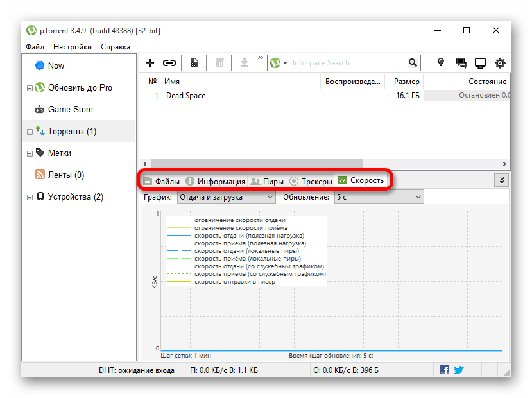The height and width of the screenshot is (398, 532).
Task: Click the Twitter bird icon in status bar
Action: click(459, 370)
